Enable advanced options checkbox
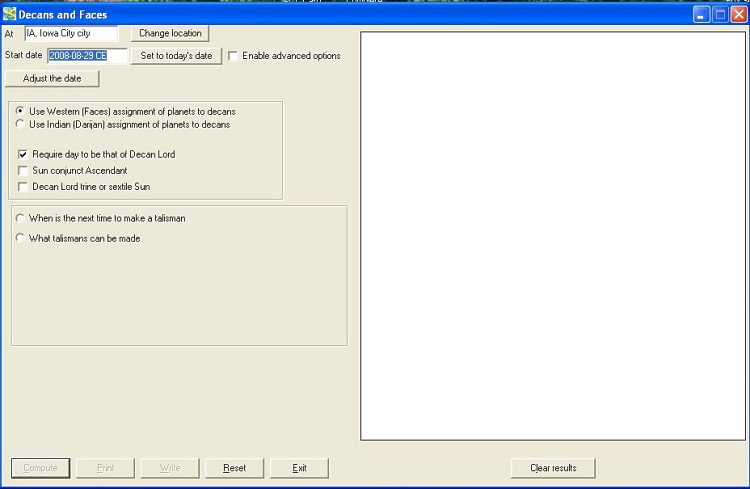This screenshot has height=489, width=750. point(233,56)
